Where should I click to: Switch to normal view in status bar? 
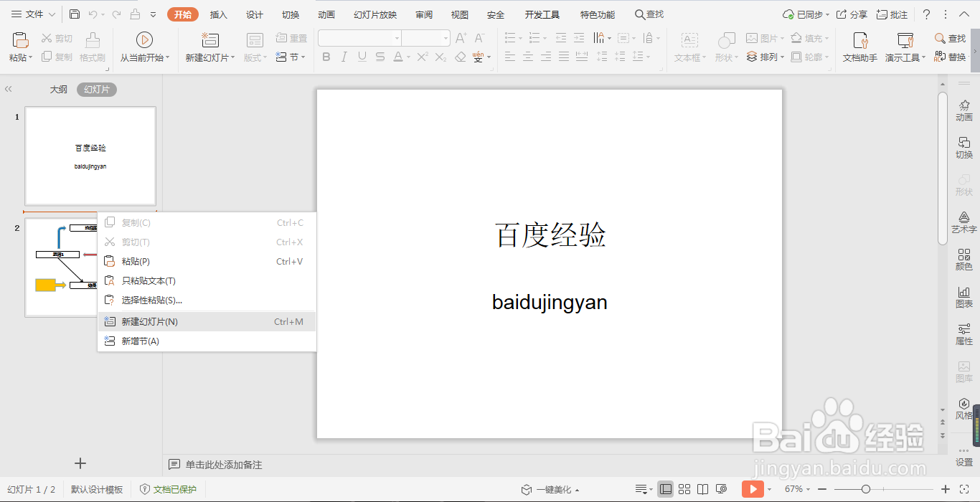click(666, 489)
